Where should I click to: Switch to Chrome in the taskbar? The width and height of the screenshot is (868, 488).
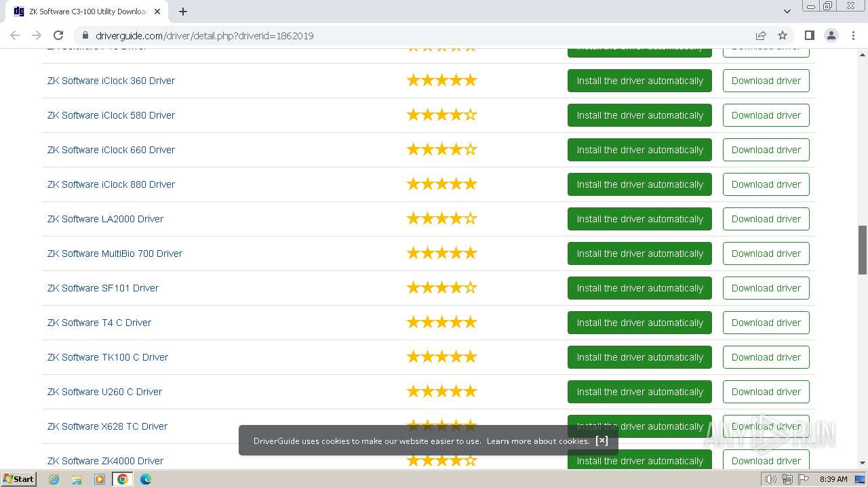click(x=123, y=479)
